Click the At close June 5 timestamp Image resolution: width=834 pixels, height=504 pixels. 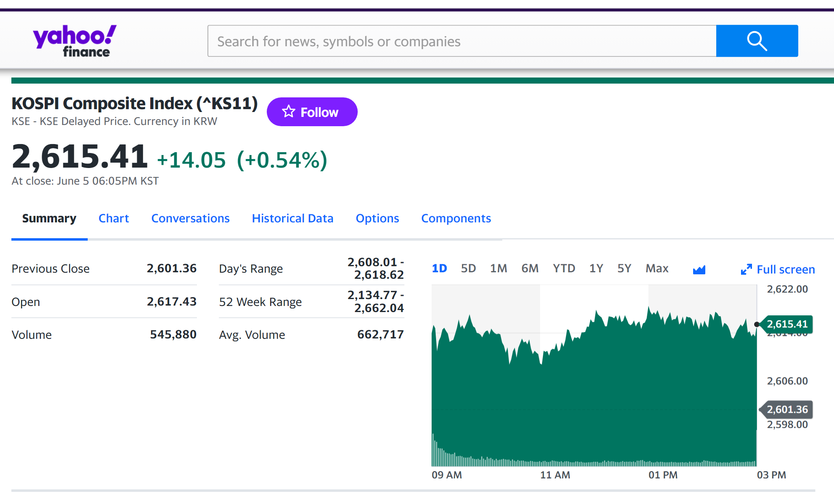click(x=85, y=181)
